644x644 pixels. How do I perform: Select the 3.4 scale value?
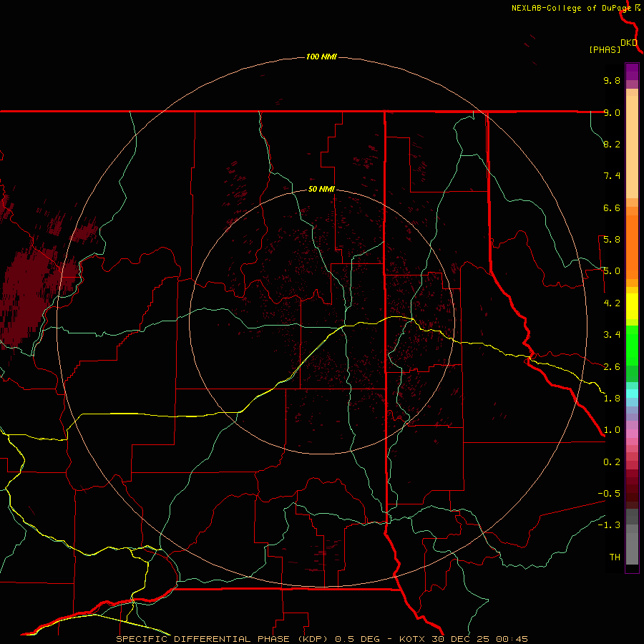(612, 335)
